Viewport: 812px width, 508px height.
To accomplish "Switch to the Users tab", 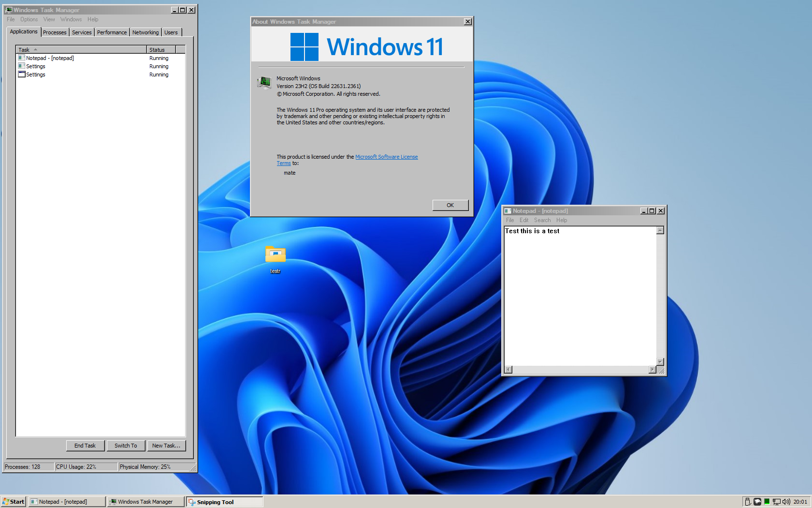I will (171, 32).
